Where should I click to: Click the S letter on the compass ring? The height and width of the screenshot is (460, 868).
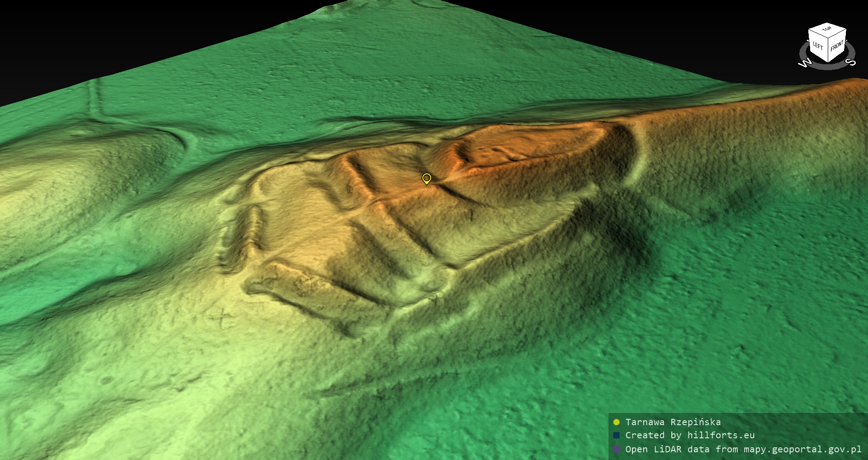850,62
